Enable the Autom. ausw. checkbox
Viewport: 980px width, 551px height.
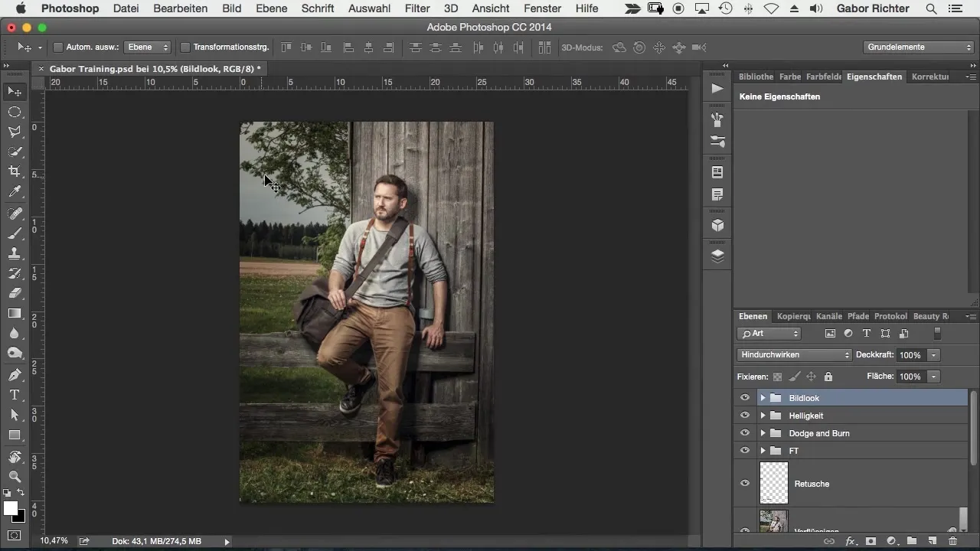coord(57,47)
